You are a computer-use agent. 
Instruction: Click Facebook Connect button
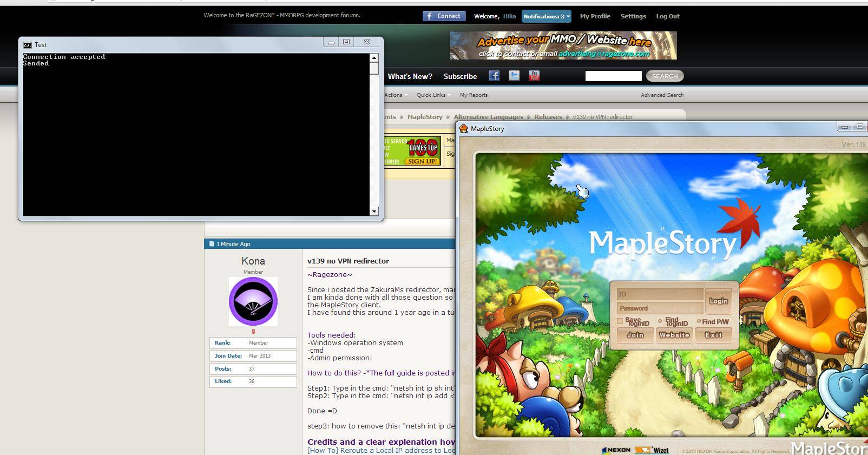[444, 16]
